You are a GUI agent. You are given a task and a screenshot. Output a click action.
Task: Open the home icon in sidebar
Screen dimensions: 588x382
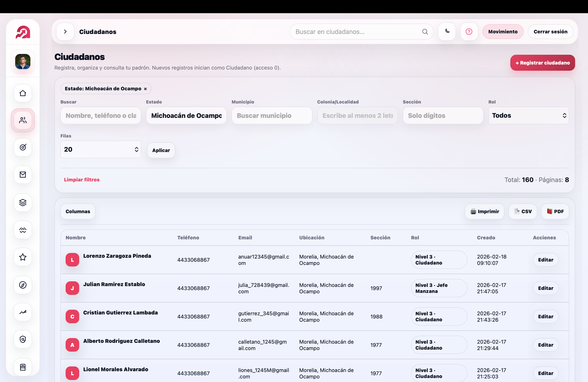pyautogui.click(x=23, y=93)
